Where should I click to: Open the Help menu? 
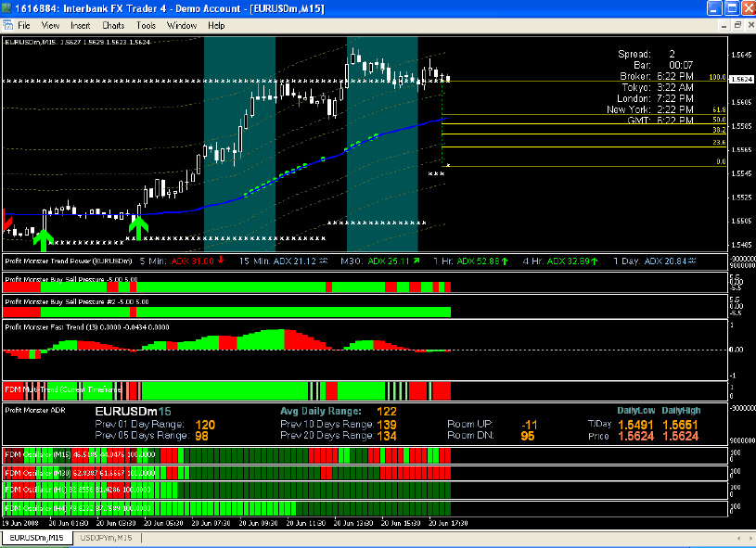[216, 26]
